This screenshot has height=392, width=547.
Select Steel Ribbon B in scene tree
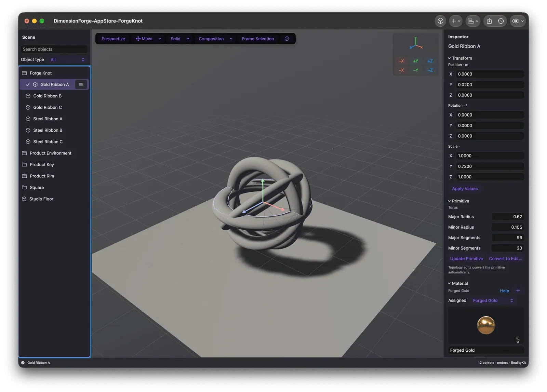[54, 130]
